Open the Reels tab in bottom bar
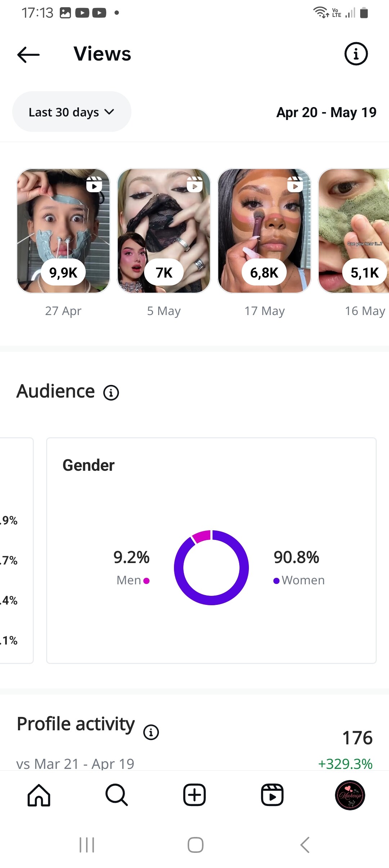 click(272, 795)
